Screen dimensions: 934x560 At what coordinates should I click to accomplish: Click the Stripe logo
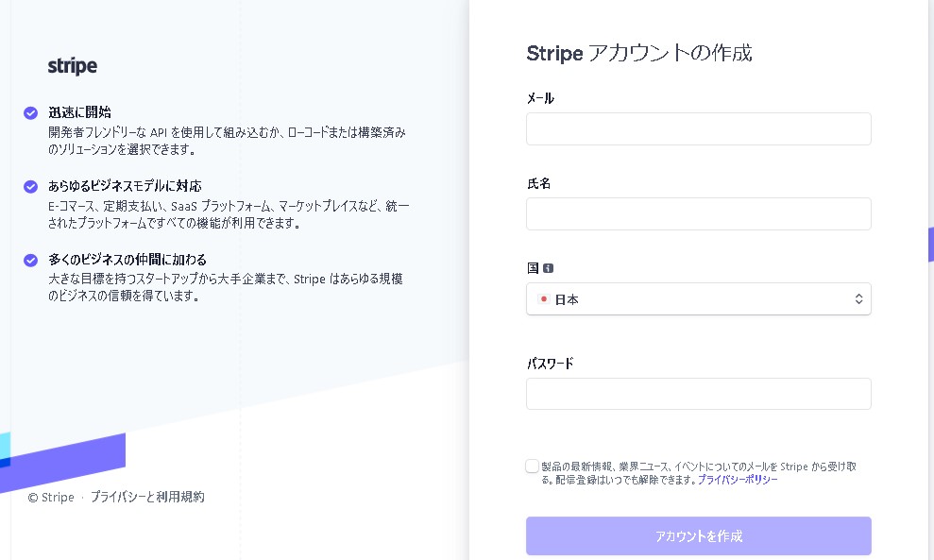coord(72,66)
